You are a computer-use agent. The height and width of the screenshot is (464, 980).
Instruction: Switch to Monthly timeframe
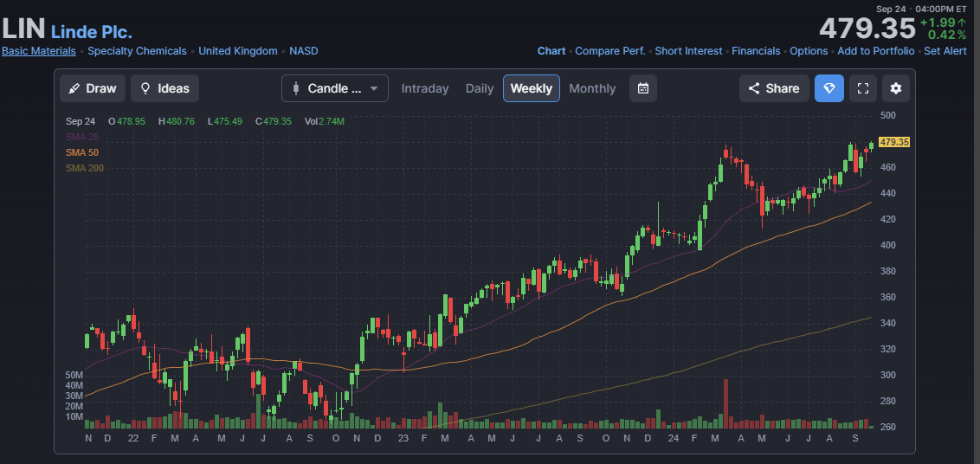(592, 88)
